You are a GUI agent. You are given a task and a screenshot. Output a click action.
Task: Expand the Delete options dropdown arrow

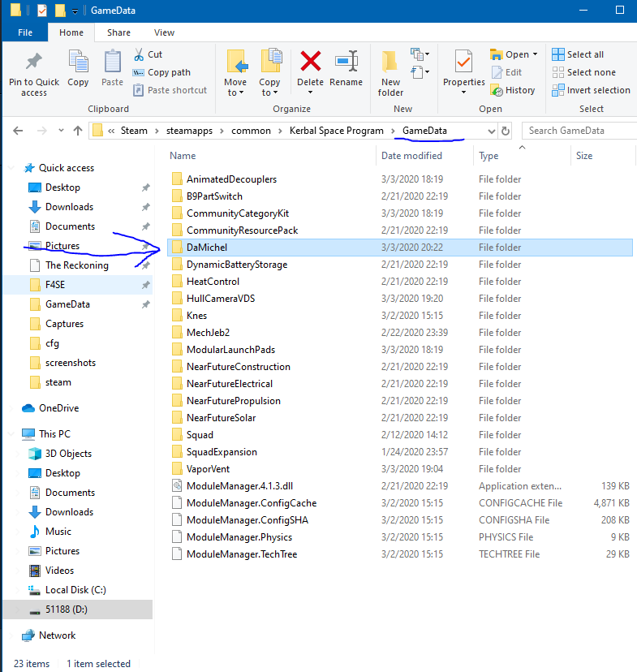coord(311,93)
